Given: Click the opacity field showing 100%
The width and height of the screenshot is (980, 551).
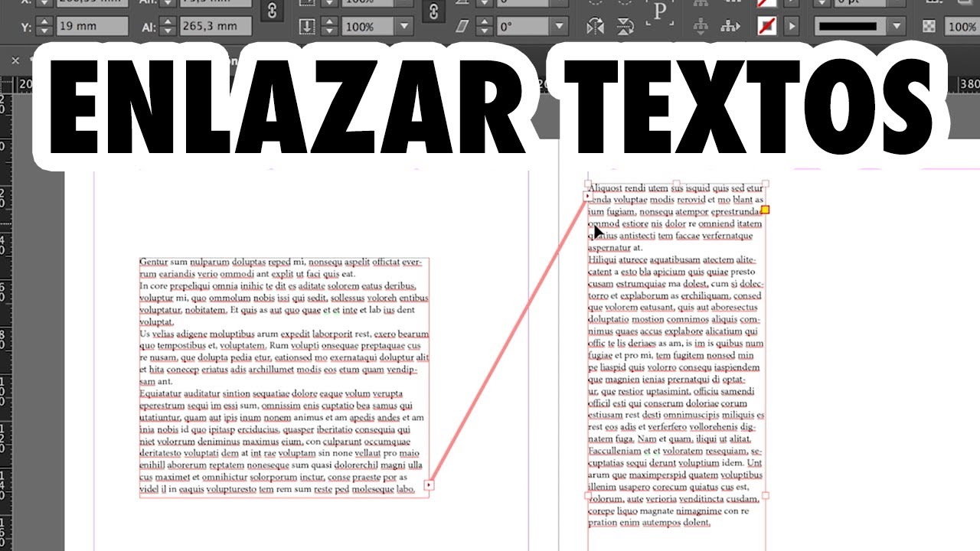Looking at the screenshot, I should [x=961, y=27].
